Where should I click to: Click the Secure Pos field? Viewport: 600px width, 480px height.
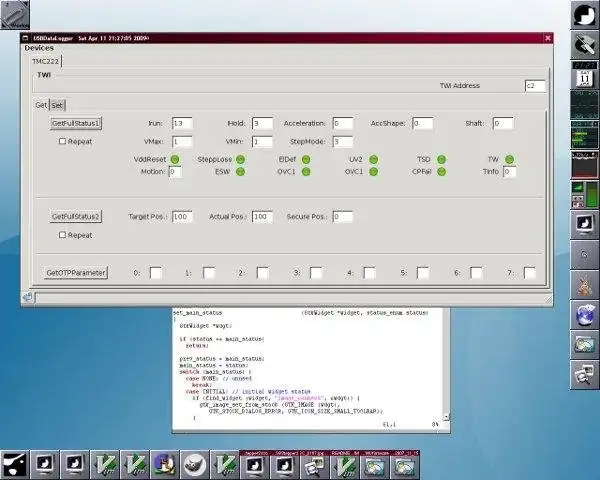pos(342,217)
